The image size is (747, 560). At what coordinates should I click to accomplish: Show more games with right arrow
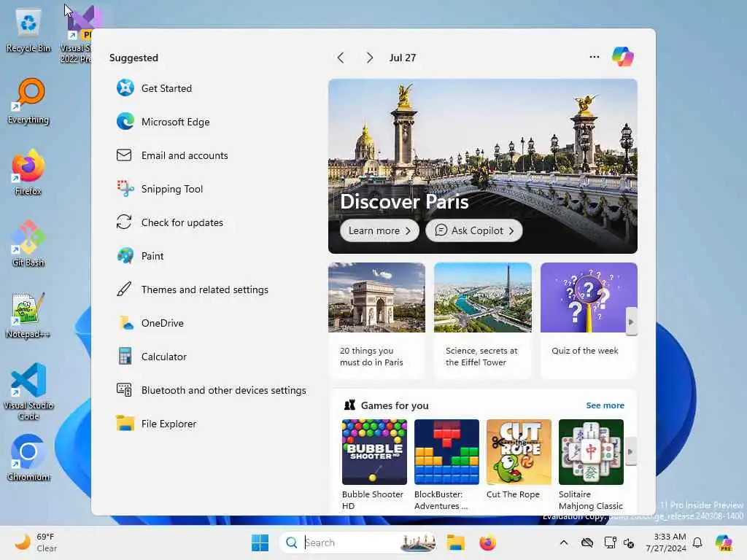pyautogui.click(x=631, y=451)
